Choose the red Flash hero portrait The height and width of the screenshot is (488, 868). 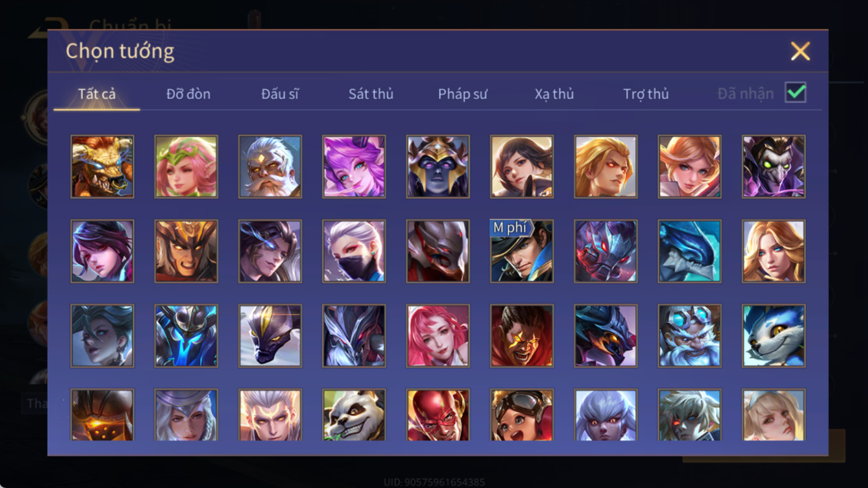[438, 415]
